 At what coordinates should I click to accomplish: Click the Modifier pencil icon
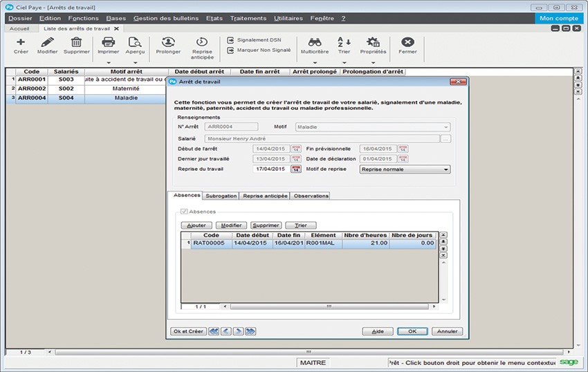pyautogui.click(x=47, y=43)
